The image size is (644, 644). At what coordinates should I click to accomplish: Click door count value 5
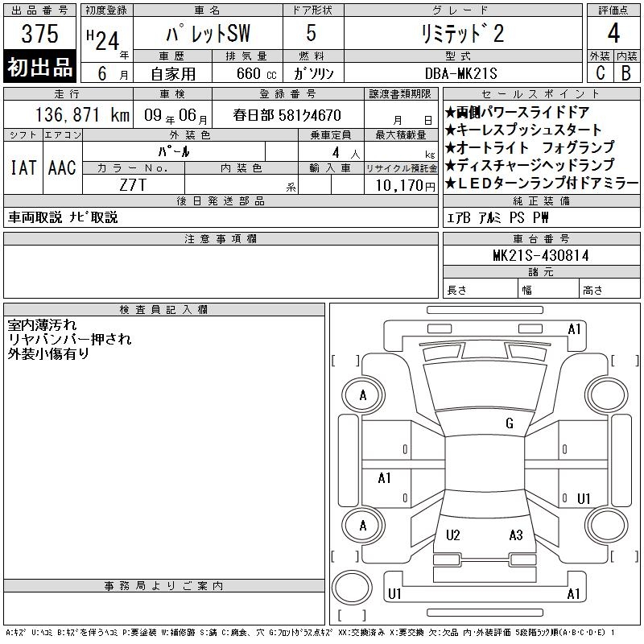pos(311,33)
